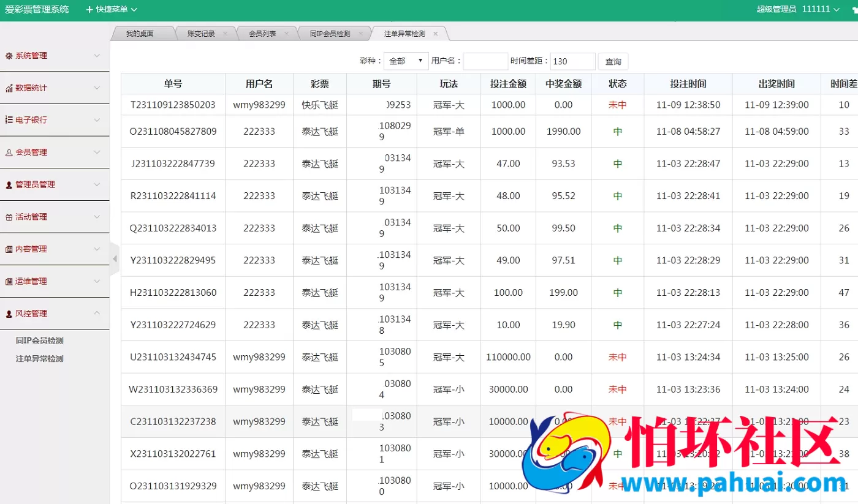Click the 用户名 input field
Viewport: 858px width, 504px height.
click(x=485, y=61)
